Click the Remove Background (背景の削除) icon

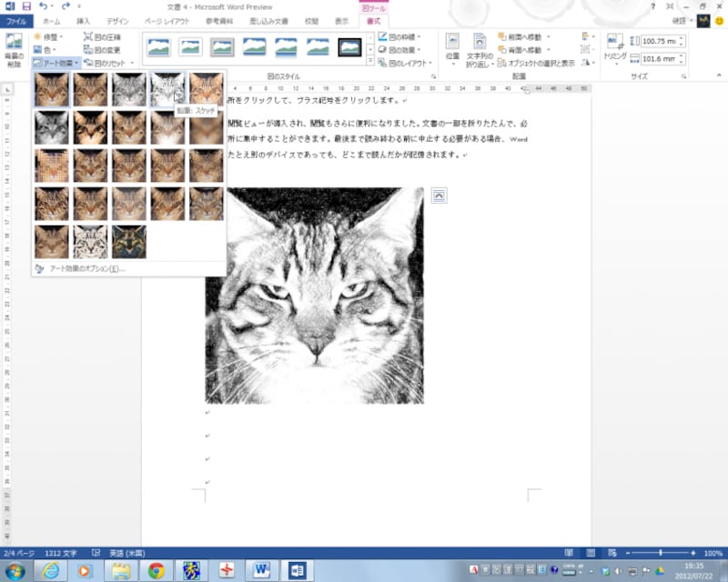[x=14, y=47]
